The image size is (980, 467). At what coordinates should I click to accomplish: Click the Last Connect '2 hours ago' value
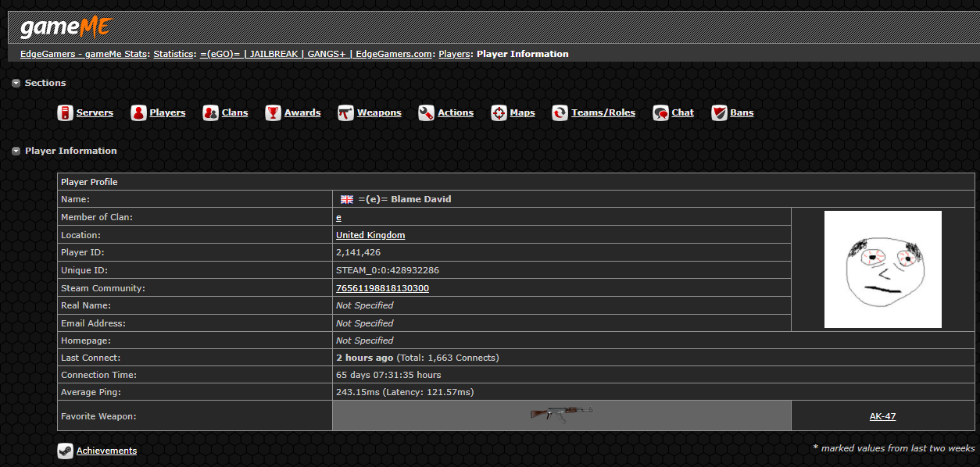(364, 358)
